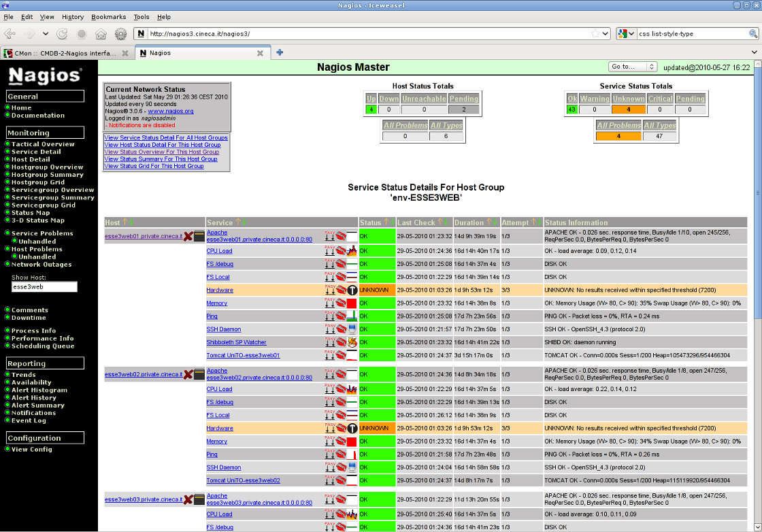762x532 pixels.
Task: Bookmark this page using the URL bar star
Action: (596, 33)
